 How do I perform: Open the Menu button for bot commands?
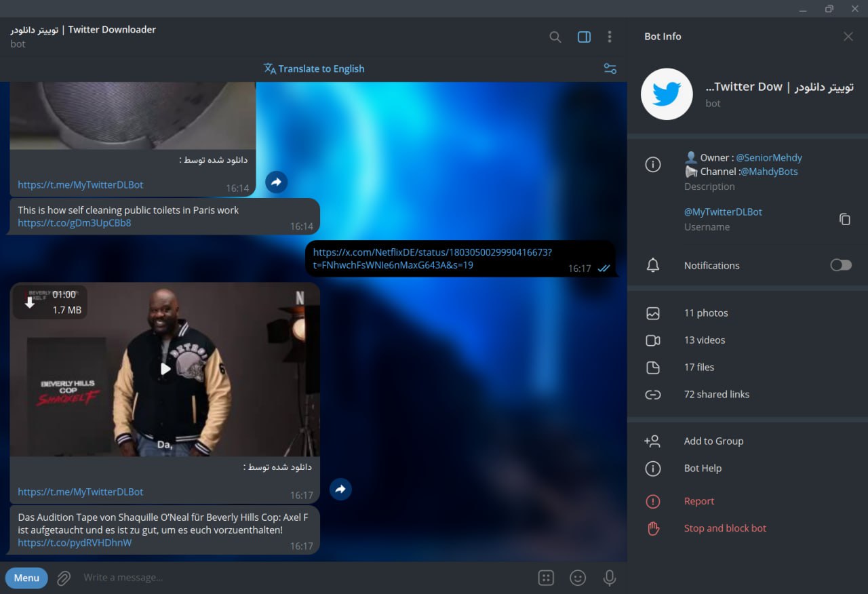click(26, 578)
